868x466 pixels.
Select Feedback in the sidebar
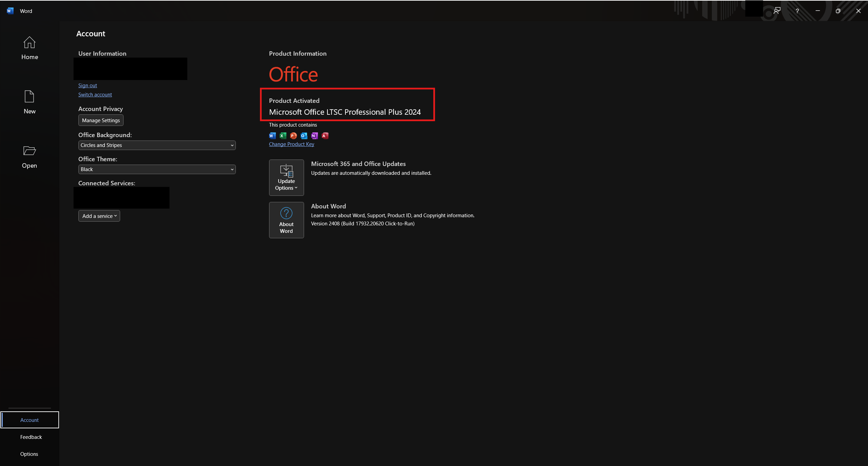point(31,437)
